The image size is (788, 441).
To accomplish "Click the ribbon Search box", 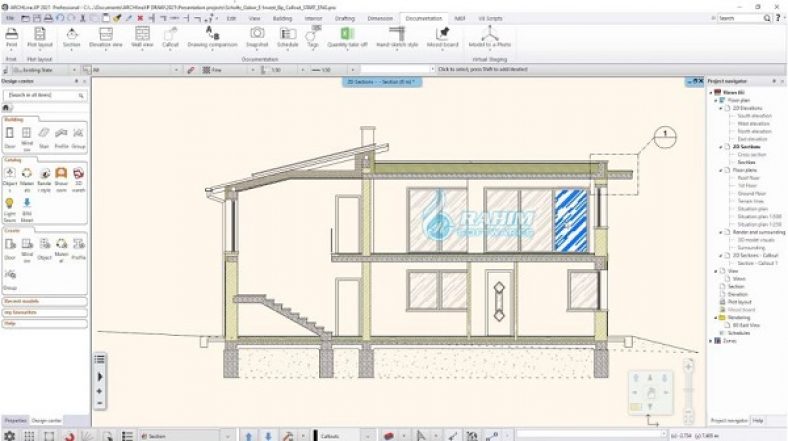I will [x=740, y=18].
